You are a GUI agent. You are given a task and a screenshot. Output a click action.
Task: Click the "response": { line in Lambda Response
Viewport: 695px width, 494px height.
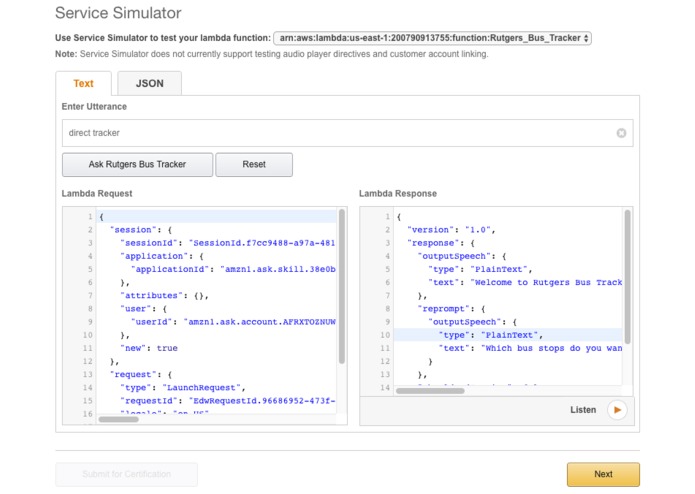pos(441,243)
